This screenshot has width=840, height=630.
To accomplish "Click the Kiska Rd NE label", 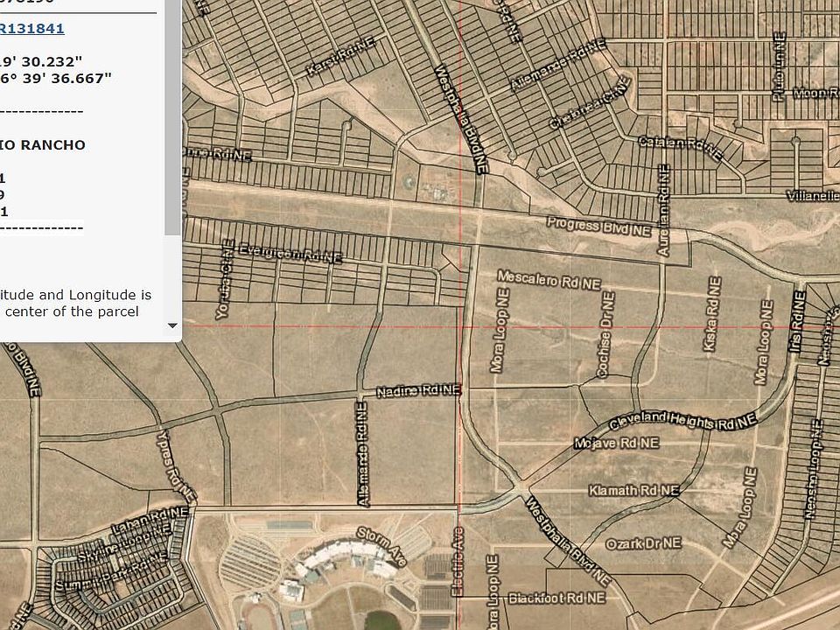I will tap(713, 315).
